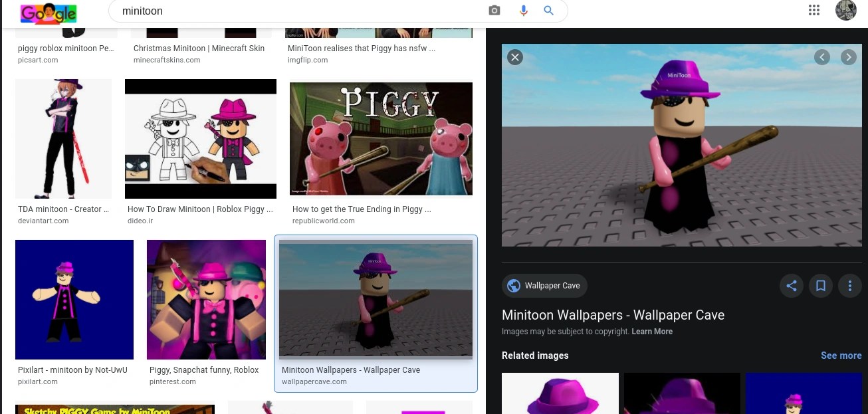Click 'Christmas Minitoon | Minecraft Skin' caption
This screenshot has width=868, height=414.
click(x=199, y=49)
